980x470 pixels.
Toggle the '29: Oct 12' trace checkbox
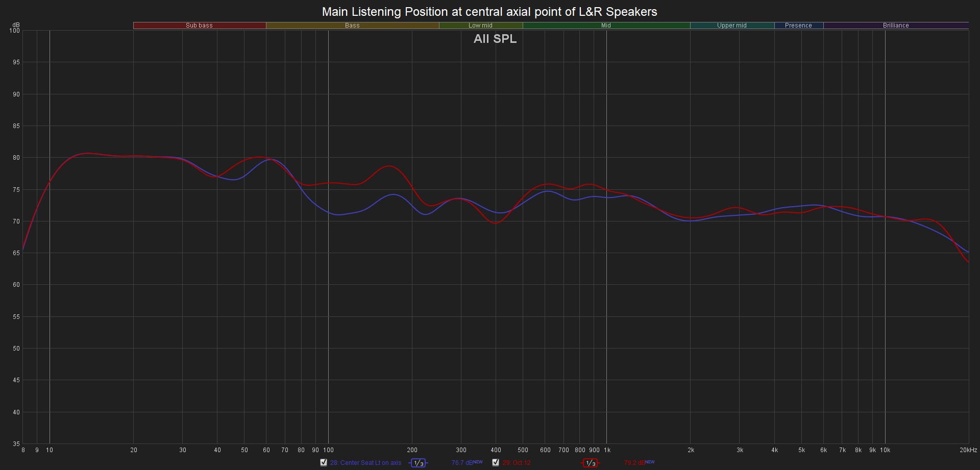point(496,462)
